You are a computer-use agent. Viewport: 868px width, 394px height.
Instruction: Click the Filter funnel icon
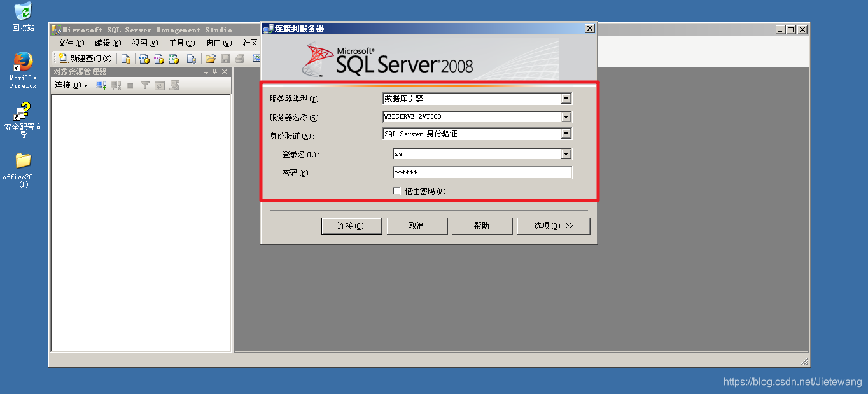[145, 85]
